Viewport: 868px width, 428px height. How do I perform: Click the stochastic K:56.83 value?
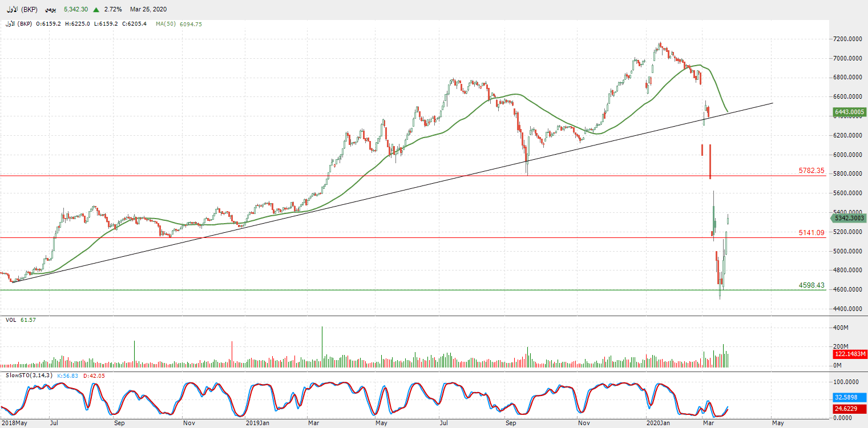(x=68, y=375)
